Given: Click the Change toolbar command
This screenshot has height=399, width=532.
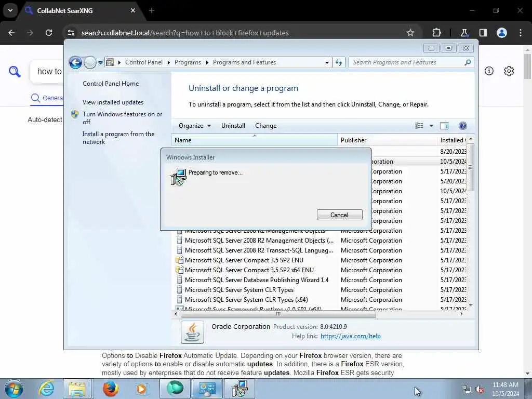Looking at the screenshot, I should point(265,126).
